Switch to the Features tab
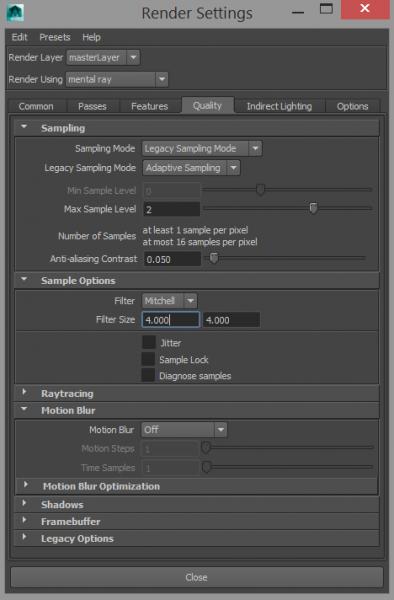Screen dimensions: 394x600 150,106
